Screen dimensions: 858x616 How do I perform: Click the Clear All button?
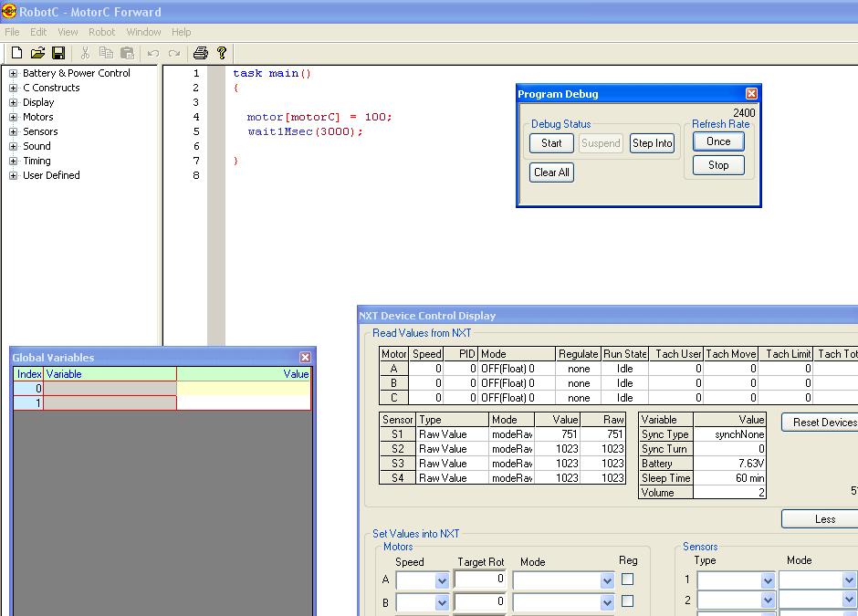coord(551,172)
